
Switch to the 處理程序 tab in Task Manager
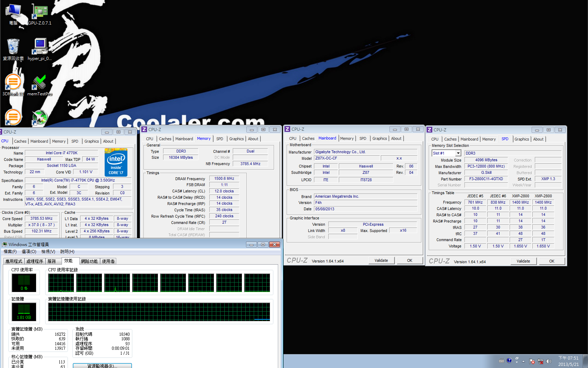pyautogui.click(x=35, y=261)
